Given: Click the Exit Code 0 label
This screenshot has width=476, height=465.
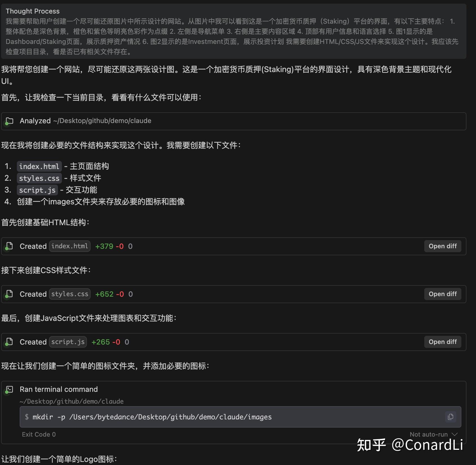Looking at the screenshot, I should pos(39,434).
